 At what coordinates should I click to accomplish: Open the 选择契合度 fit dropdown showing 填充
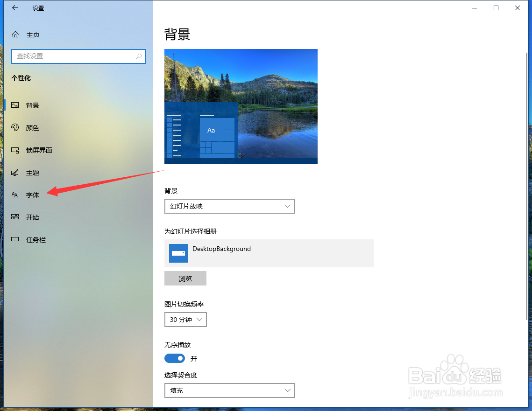(229, 390)
